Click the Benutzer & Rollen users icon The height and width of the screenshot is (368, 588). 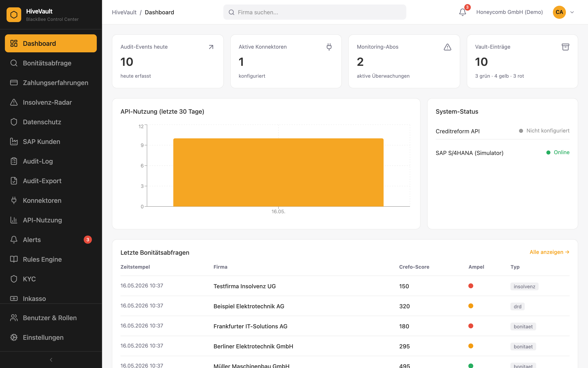tap(14, 318)
